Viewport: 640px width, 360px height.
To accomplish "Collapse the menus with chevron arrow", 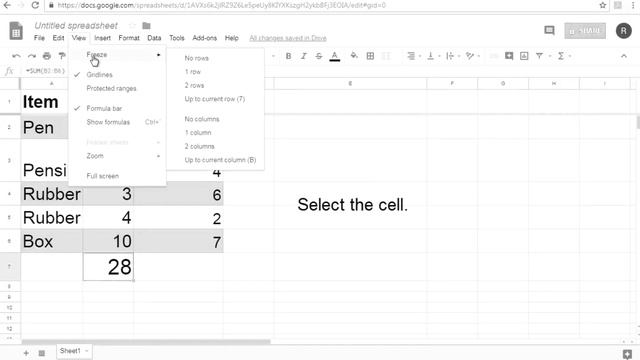I will click(624, 56).
